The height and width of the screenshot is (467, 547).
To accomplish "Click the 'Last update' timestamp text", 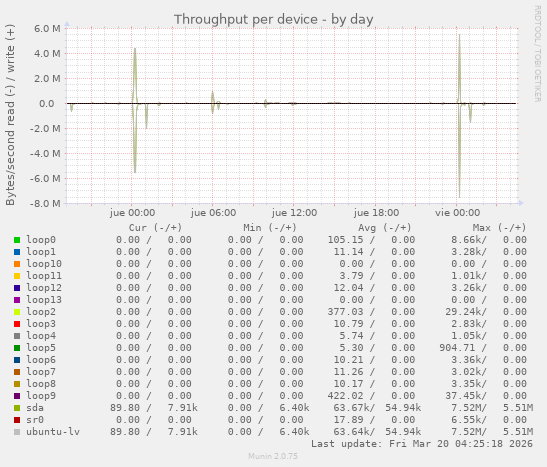I will (422, 444).
